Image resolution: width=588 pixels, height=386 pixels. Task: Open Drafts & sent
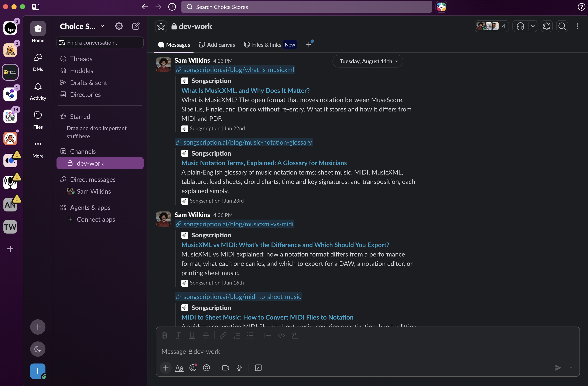[x=100, y=82]
